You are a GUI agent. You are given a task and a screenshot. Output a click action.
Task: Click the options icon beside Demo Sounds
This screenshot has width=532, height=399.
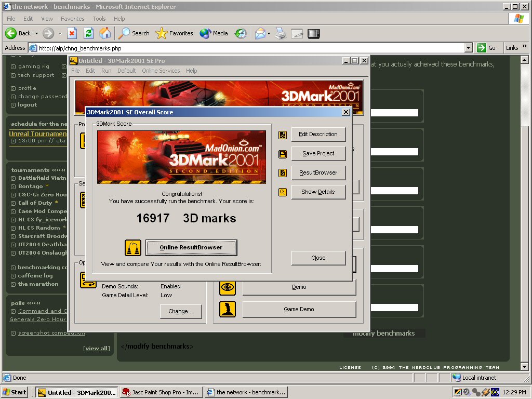(88, 280)
